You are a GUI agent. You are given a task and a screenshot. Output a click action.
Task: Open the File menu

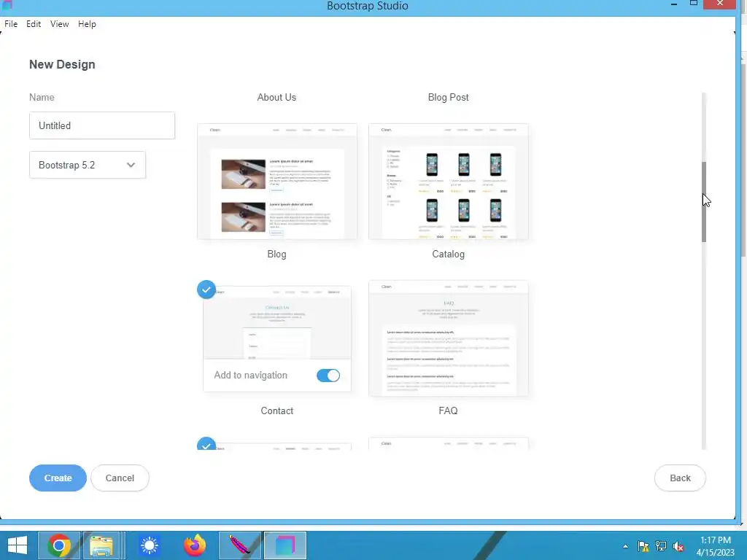coord(11,24)
